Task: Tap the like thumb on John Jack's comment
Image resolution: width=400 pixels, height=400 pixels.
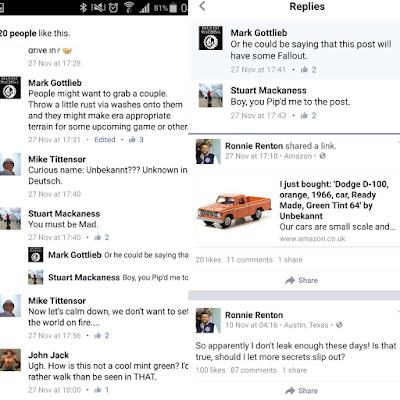Action: (98, 389)
